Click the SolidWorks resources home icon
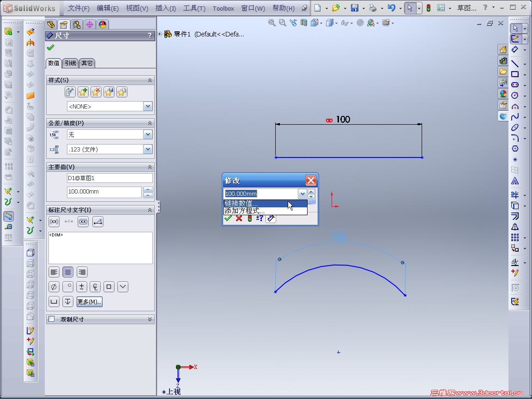Viewport: 532px width, 399px height. pos(503,50)
